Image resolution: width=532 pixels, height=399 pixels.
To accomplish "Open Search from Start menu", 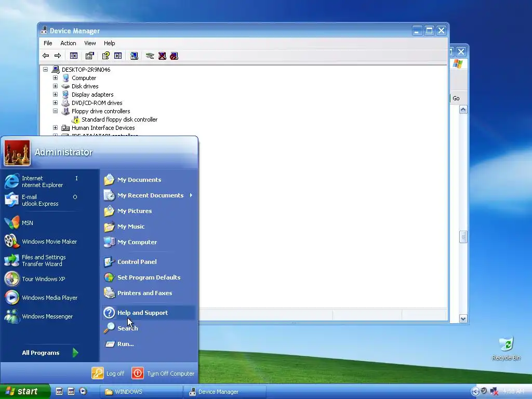I will point(149,328).
